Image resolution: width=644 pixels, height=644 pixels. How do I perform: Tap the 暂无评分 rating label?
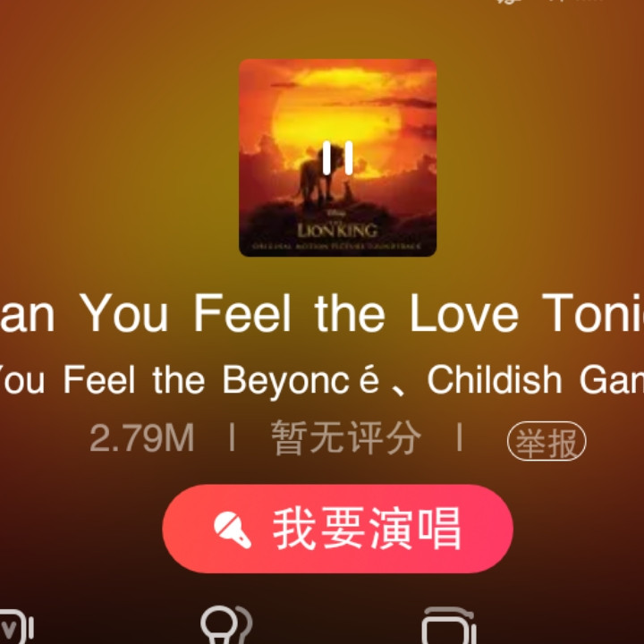coord(346,437)
